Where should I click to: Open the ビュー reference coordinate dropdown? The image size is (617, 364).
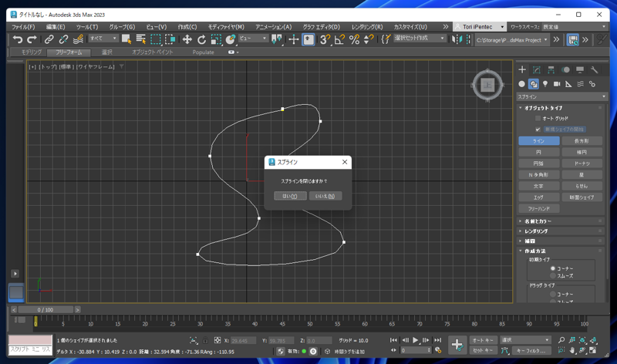253,38
